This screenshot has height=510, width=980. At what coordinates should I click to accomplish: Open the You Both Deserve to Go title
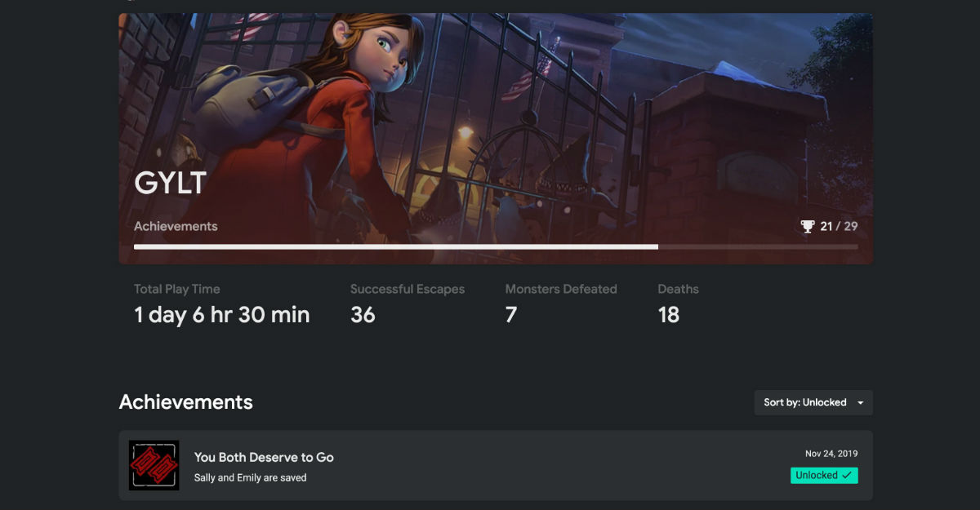[264, 457]
